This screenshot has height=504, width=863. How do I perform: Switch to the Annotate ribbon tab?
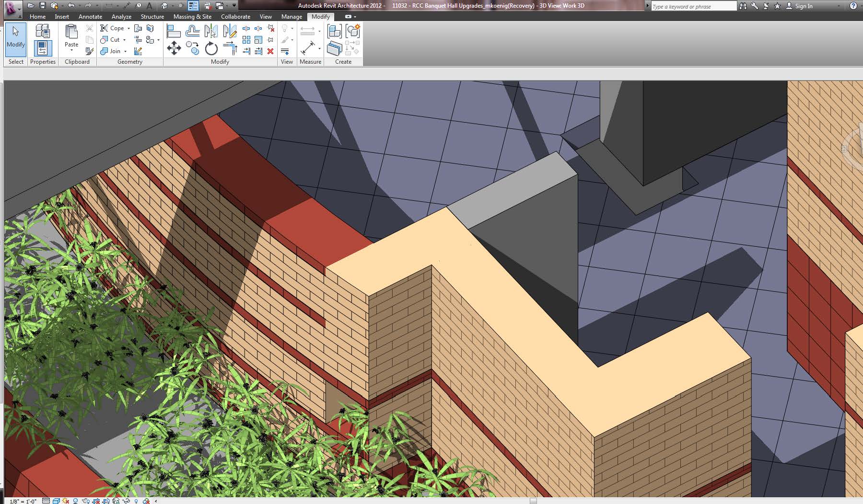[90, 16]
